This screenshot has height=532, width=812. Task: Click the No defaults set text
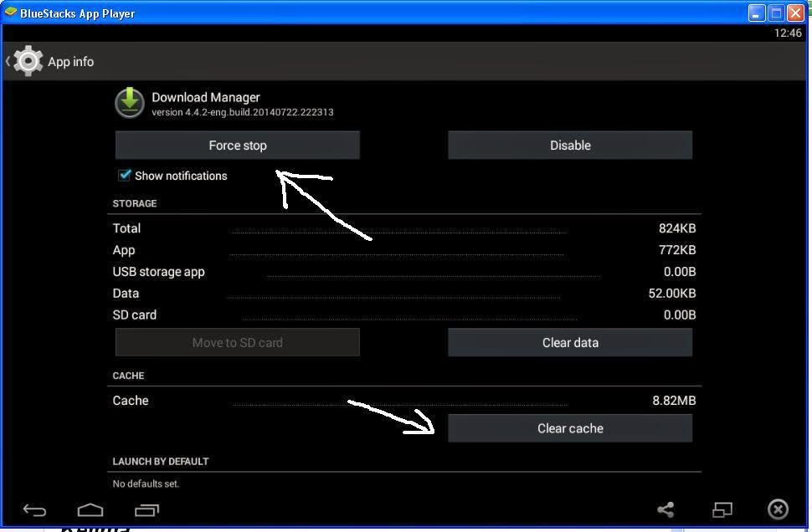(x=146, y=483)
